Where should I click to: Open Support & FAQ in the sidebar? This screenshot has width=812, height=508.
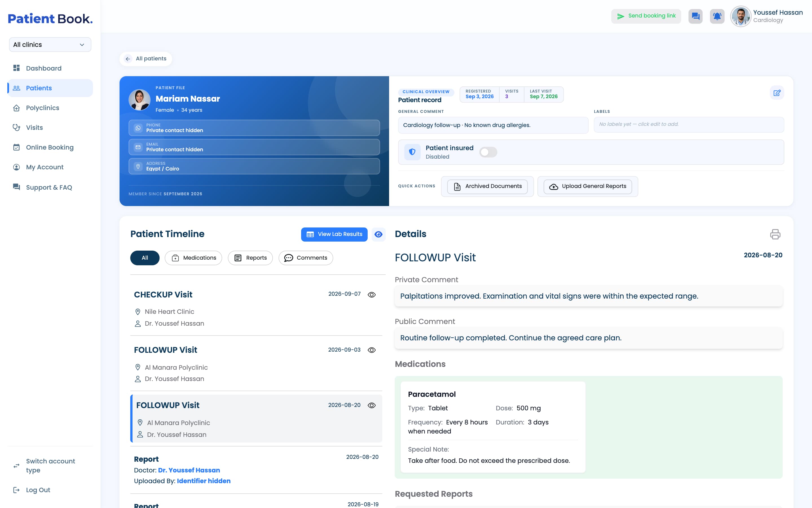click(50, 187)
